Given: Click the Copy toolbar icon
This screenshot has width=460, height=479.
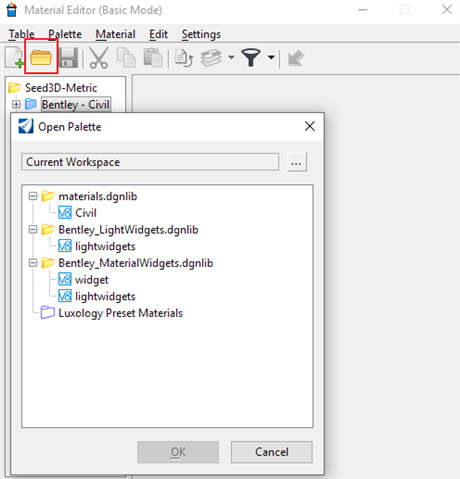Looking at the screenshot, I should click(126, 58).
